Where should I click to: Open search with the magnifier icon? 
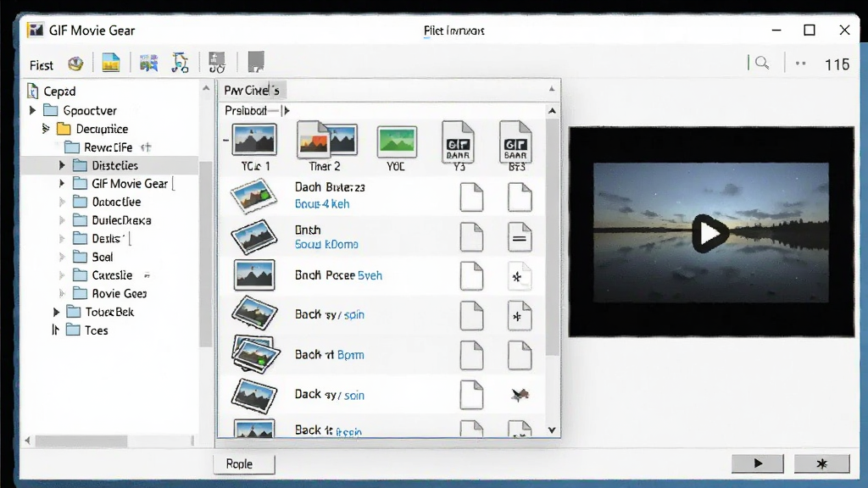[762, 63]
